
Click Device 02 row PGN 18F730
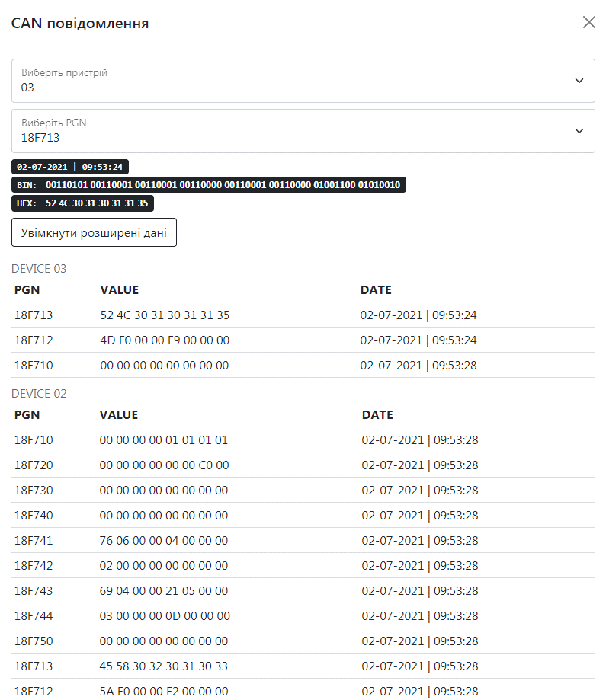coord(303,491)
